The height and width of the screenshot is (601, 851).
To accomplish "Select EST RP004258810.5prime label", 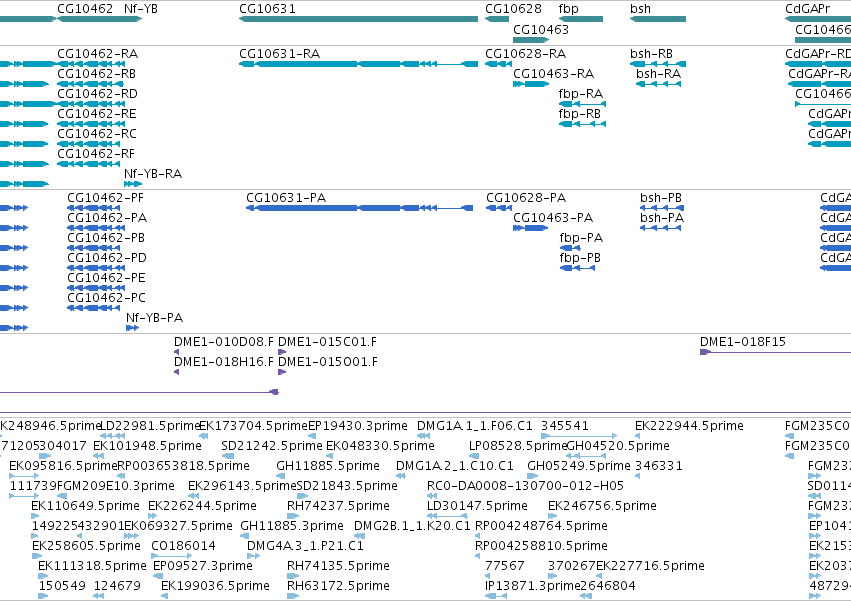I will coord(541,546).
